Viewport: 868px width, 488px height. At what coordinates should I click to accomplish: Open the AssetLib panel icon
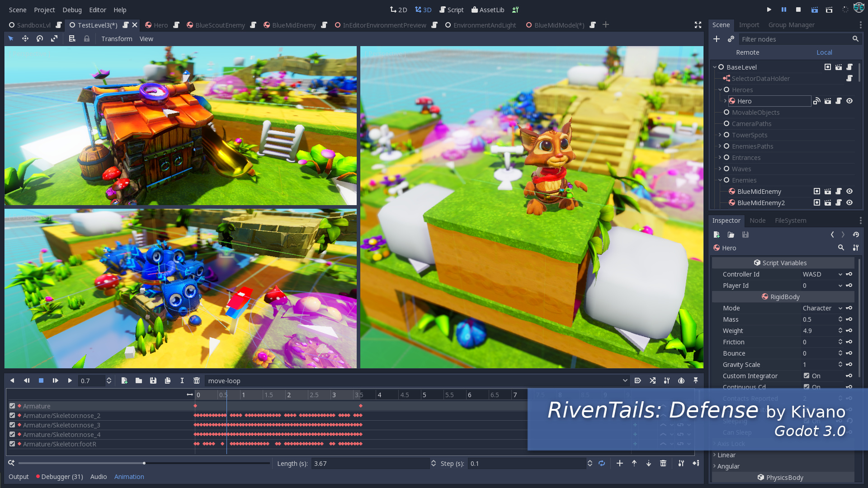tap(490, 9)
